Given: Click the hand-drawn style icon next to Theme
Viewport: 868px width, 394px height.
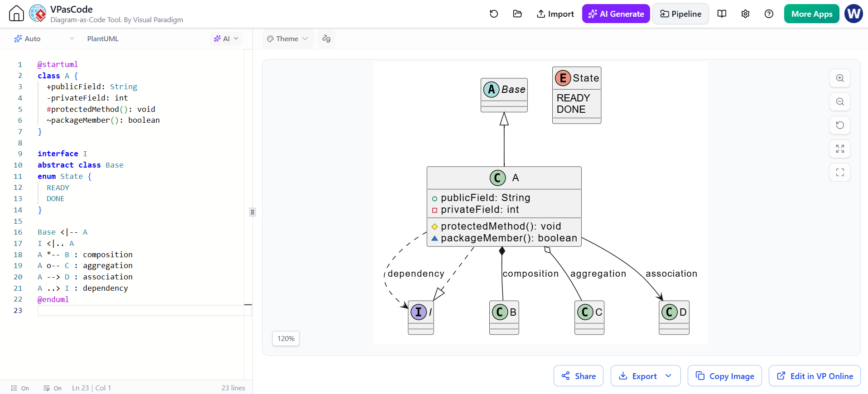Looking at the screenshot, I should point(326,38).
